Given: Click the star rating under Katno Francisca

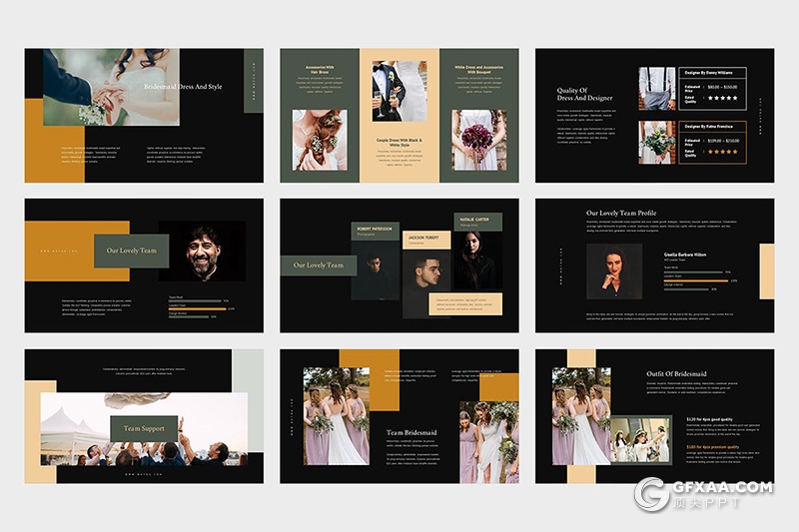Looking at the screenshot, I should [x=722, y=152].
